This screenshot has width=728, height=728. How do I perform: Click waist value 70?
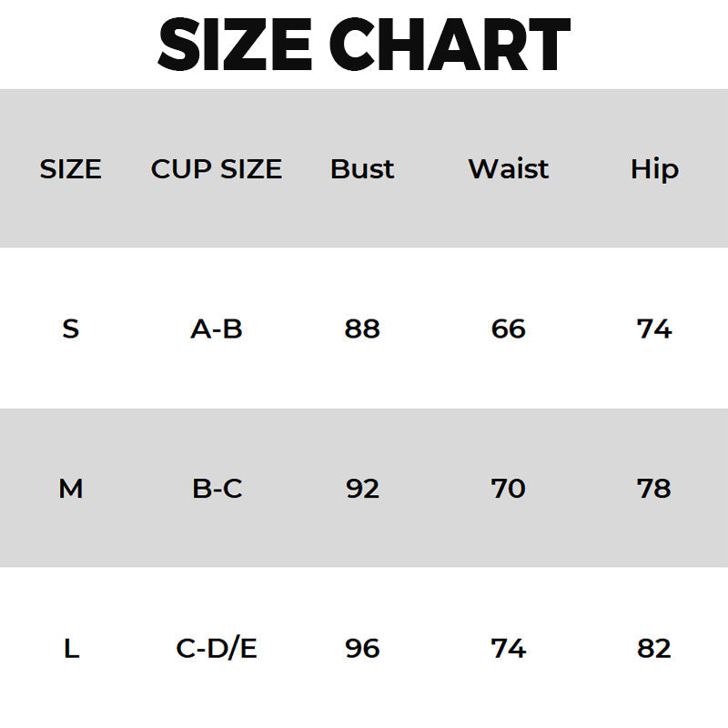click(509, 489)
